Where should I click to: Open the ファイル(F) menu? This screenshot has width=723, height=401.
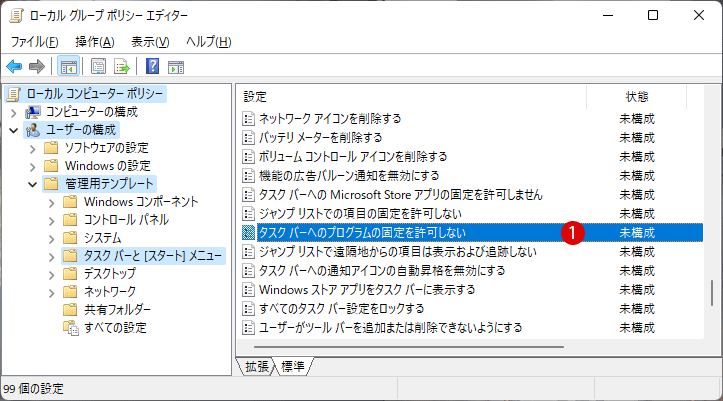click(x=35, y=42)
